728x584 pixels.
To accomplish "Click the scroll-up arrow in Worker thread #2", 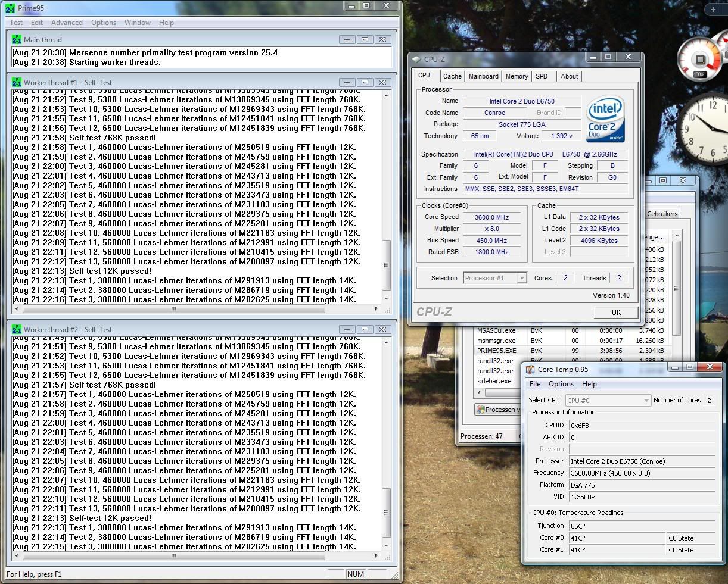I will (x=387, y=342).
